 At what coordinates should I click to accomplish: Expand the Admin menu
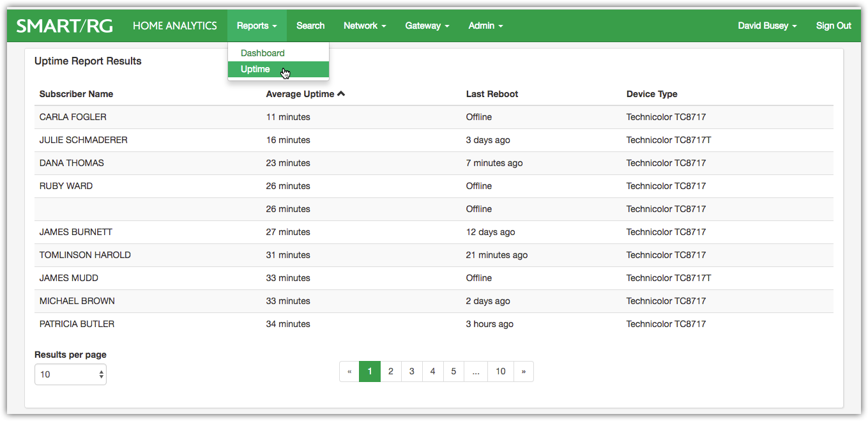click(x=485, y=26)
